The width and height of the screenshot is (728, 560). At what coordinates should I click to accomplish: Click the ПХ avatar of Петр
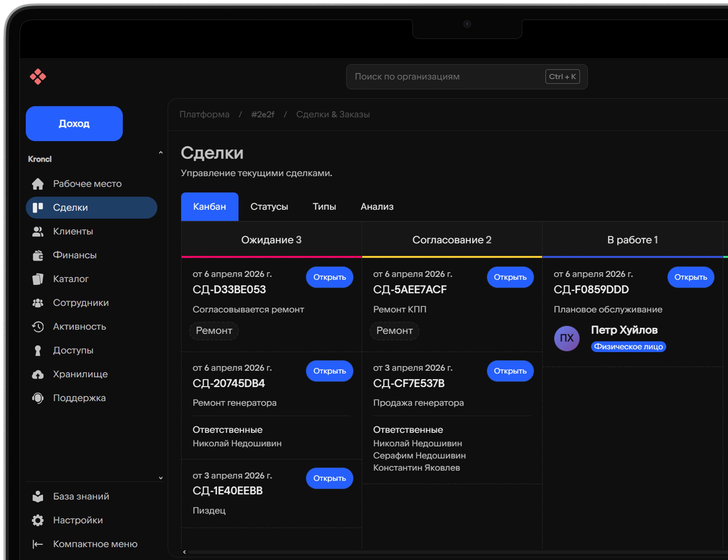(x=566, y=338)
